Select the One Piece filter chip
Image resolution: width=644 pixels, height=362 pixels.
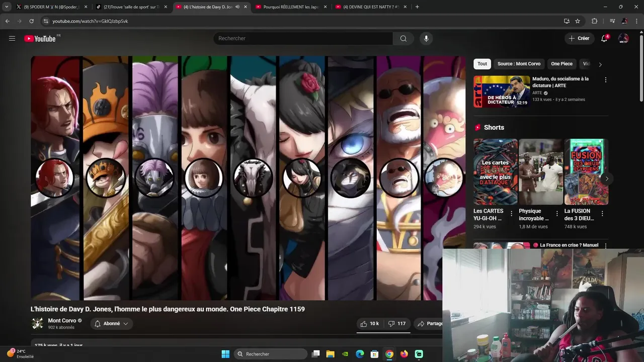pos(561,64)
